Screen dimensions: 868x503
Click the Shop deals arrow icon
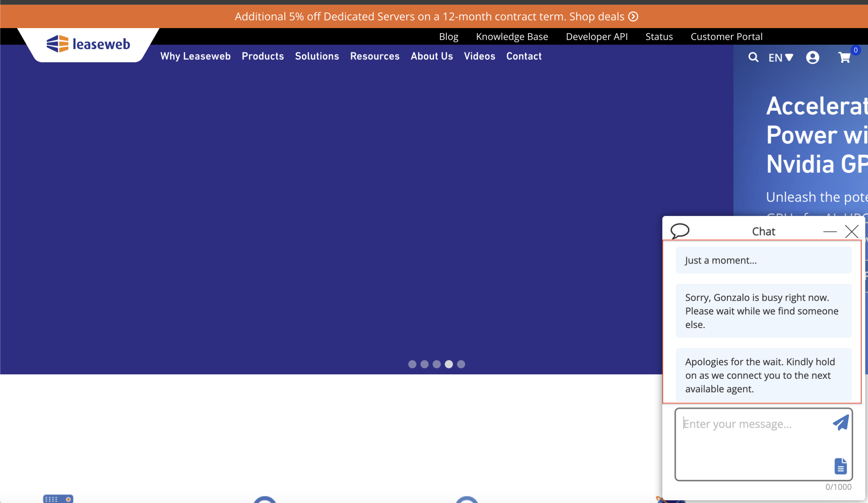[633, 17]
